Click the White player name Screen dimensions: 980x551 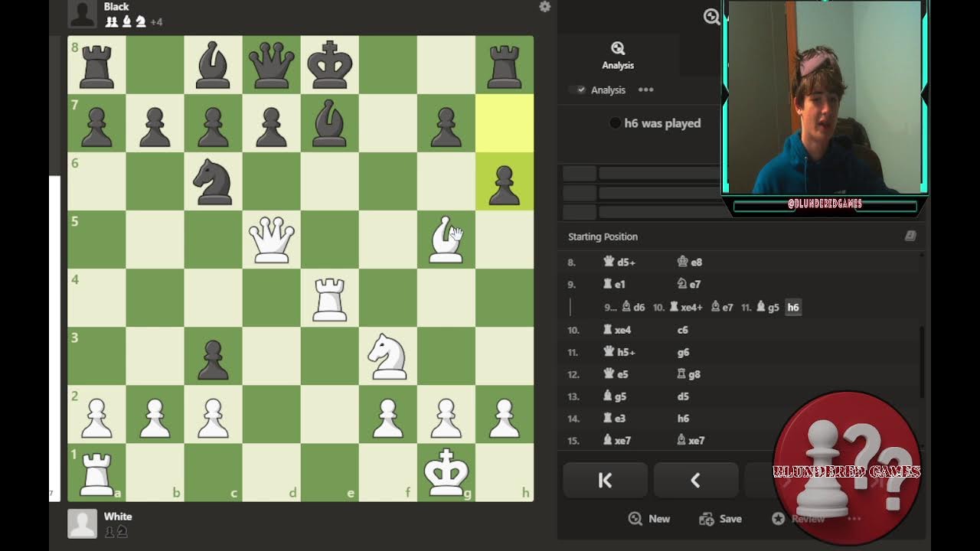(118, 517)
